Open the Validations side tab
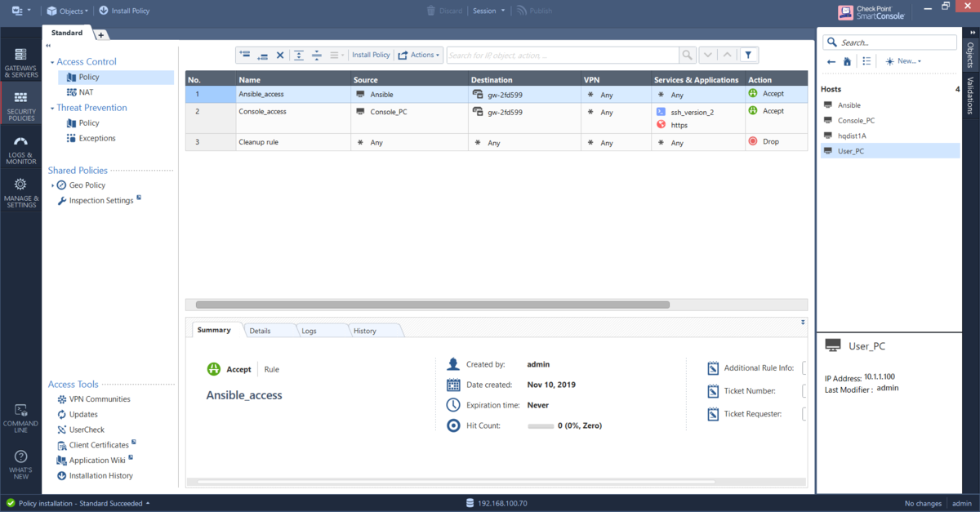980x512 pixels. click(x=970, y=96)
